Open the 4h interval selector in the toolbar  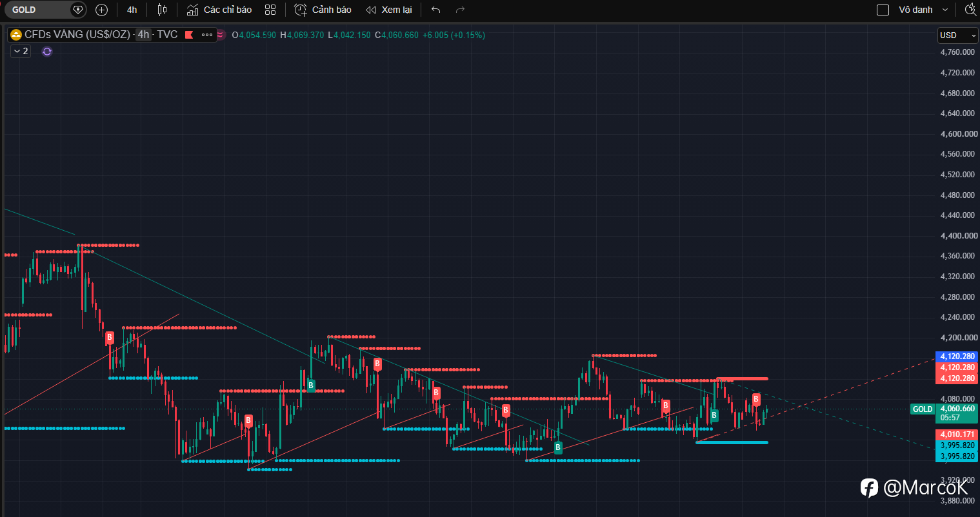point(132,10)
